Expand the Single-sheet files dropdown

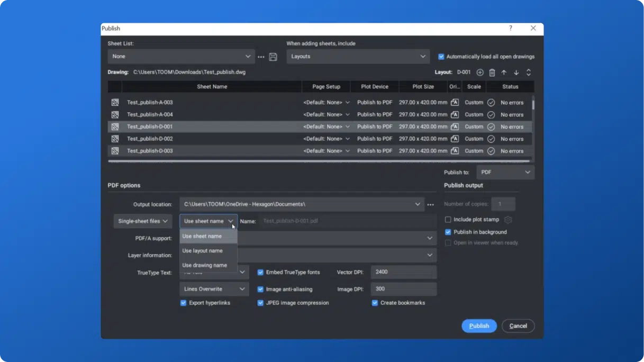143,221
